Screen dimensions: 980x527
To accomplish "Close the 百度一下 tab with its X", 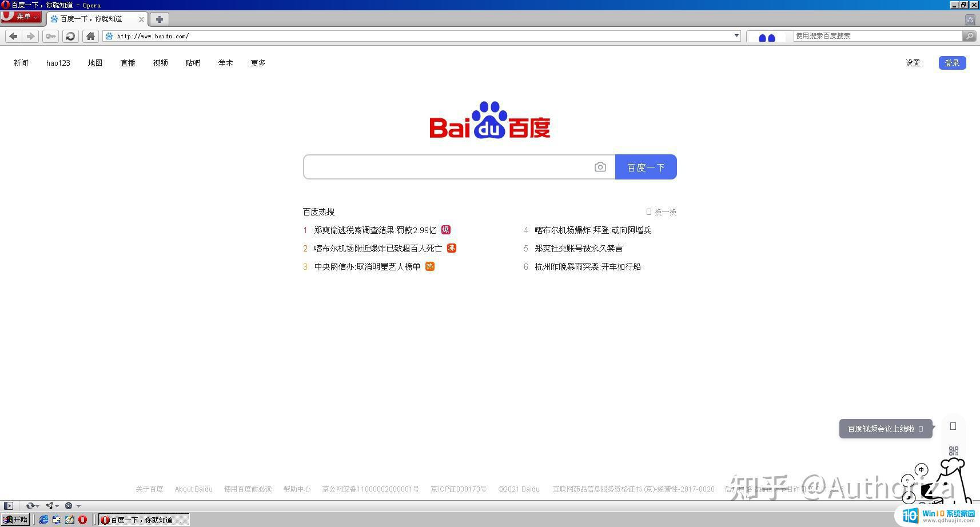I will pyautogui.click(x=141, y=19).
